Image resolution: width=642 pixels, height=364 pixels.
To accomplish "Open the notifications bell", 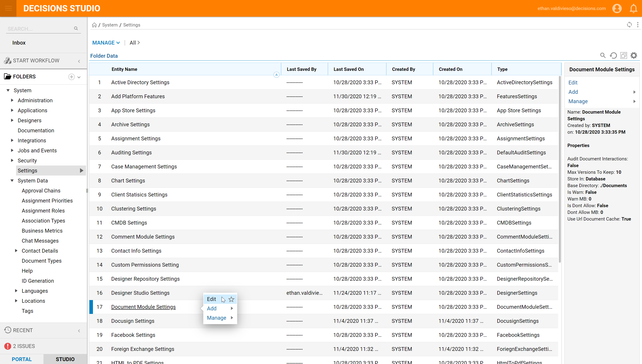I will [633, 8].
